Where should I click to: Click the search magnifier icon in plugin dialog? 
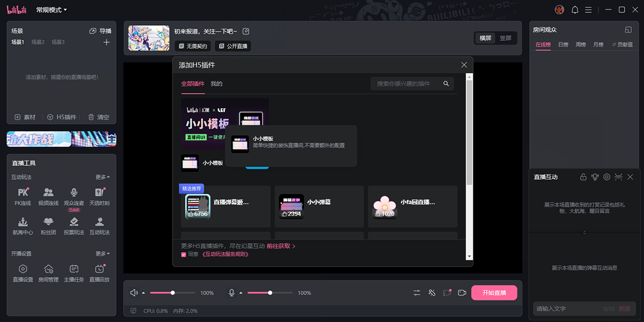(446, 84)
